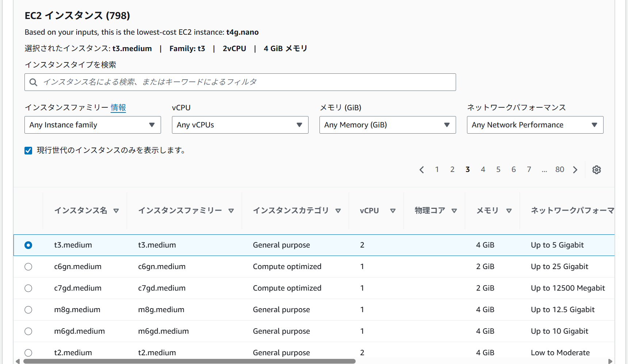Screen dimensions: 628x364
Task: Sort by インスタンスファミリー column arrow
Action: 231,211
